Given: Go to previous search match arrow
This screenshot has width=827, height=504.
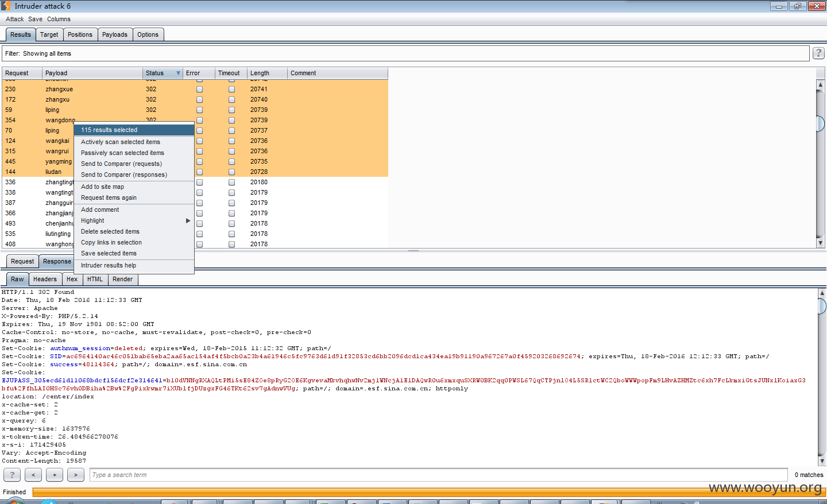Looking at the screenshot, I should [x=33, y=475].
